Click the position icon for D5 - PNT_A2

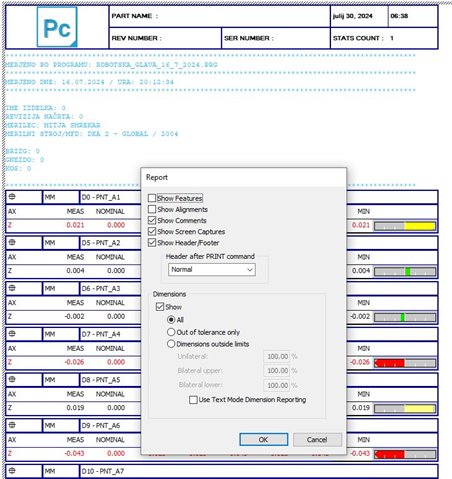click(12, 242)
